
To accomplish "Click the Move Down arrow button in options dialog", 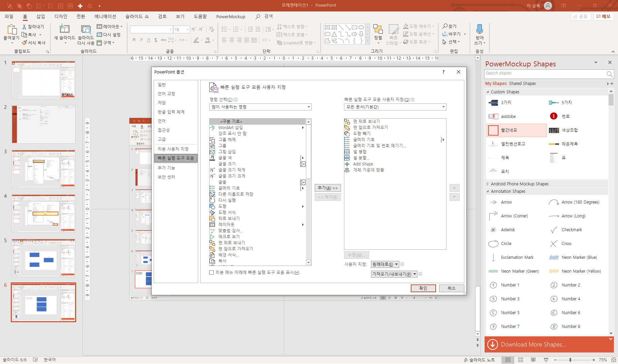I will pyautogui.click(x=454, y=197).
